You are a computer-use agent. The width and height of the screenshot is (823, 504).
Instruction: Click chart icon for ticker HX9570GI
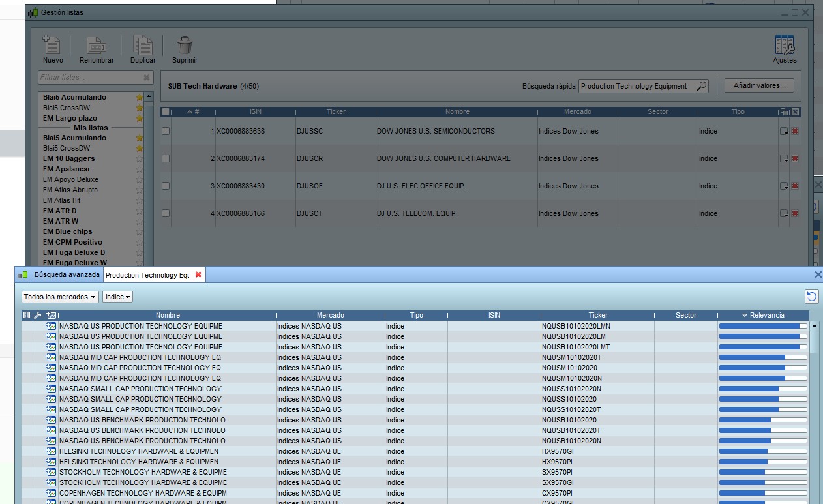(51, 451)
